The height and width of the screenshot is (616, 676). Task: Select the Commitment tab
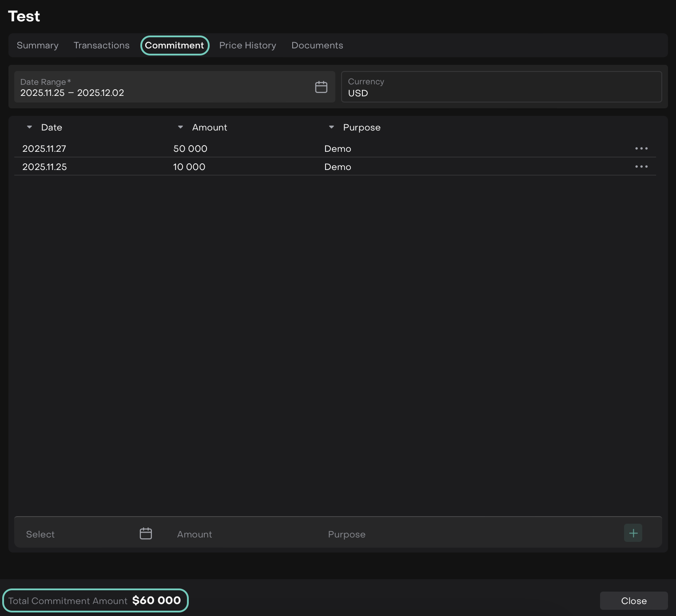point(175,45)
